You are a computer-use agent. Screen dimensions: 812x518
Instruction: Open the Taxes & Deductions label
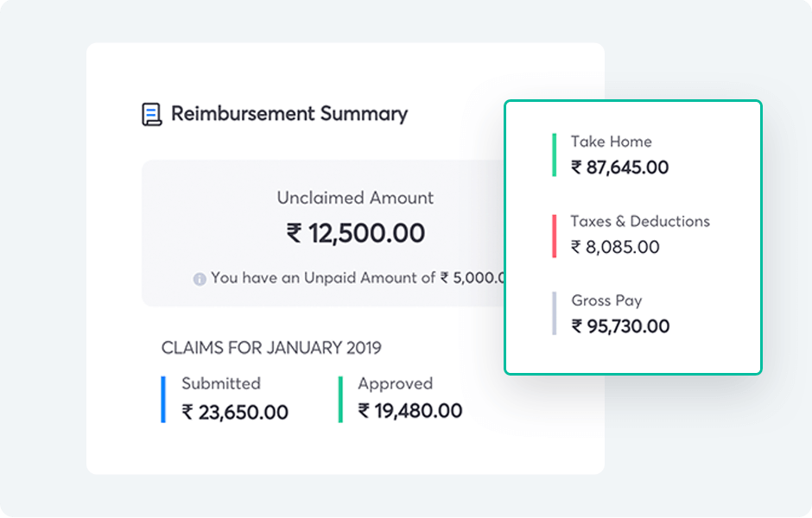click(x=639, y=221)
